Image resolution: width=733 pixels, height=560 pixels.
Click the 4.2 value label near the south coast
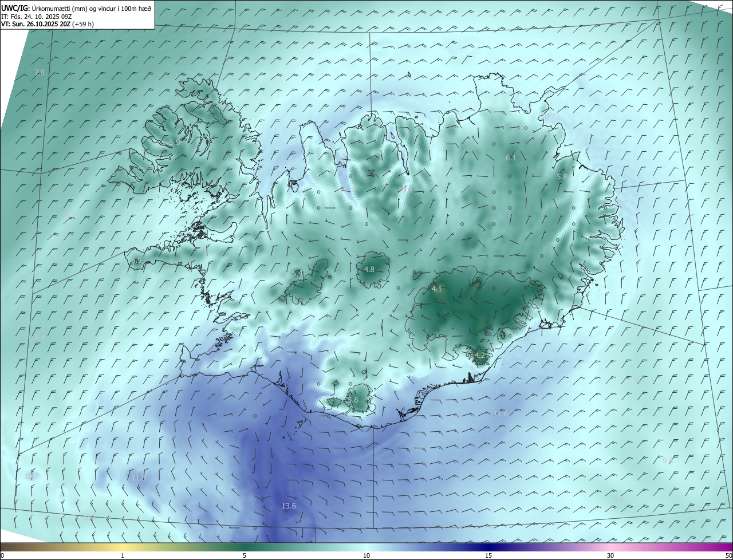click(480, 355)
